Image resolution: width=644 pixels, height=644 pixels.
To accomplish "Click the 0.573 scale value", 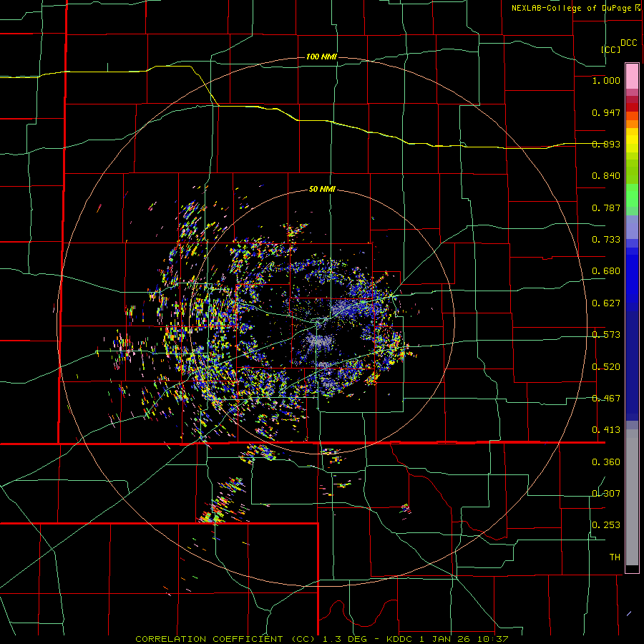I will pyautogui.click(x=606, y=335).
